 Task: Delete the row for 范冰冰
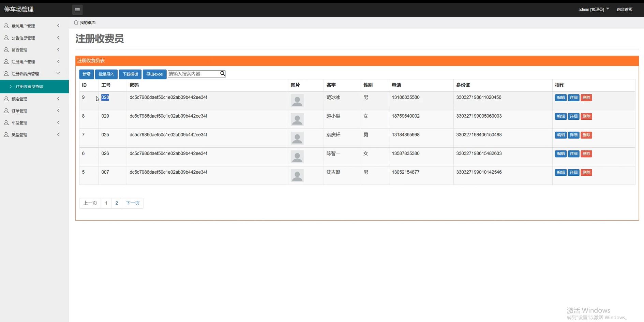pyautogui.click(x=586, y=98)
